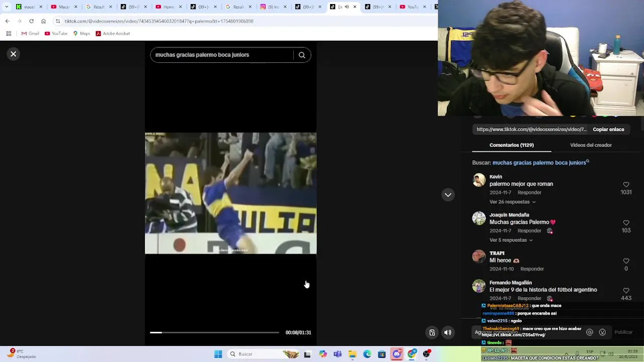
Task: Open Gmail bookmark
Action: (x=30, y=33)
